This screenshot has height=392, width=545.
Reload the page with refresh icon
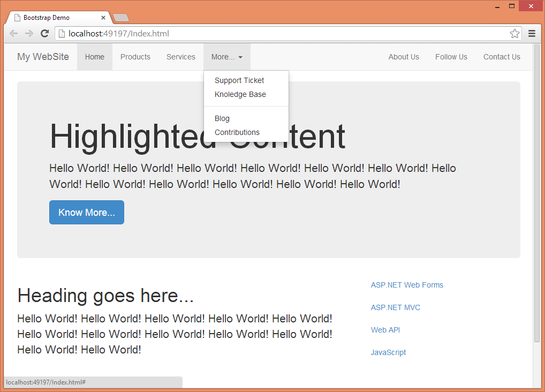point(45,34)
